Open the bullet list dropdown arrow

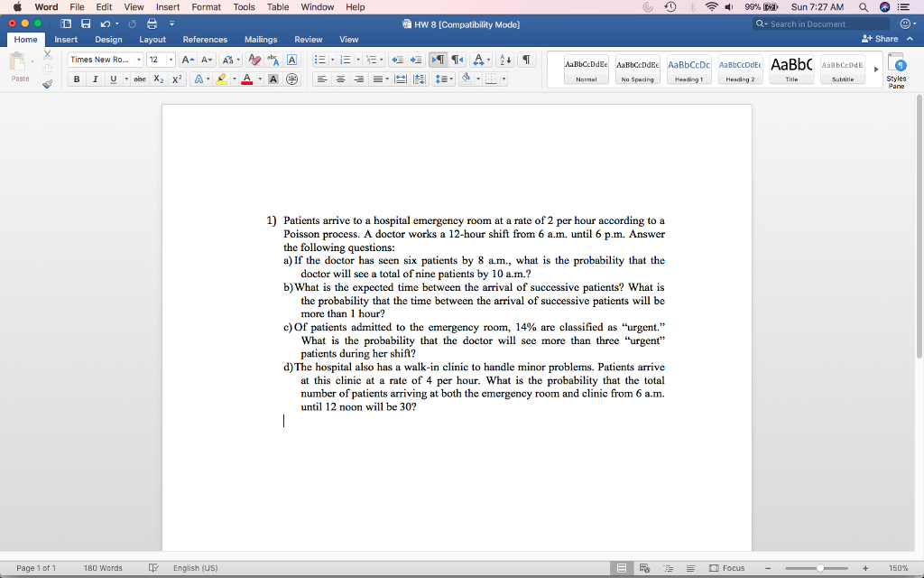pos(332,60)
